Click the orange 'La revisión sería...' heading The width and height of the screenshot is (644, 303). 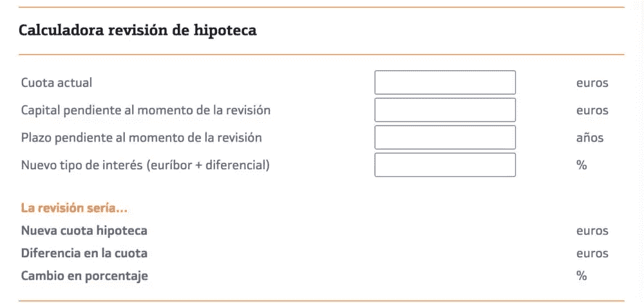(74, 208)
